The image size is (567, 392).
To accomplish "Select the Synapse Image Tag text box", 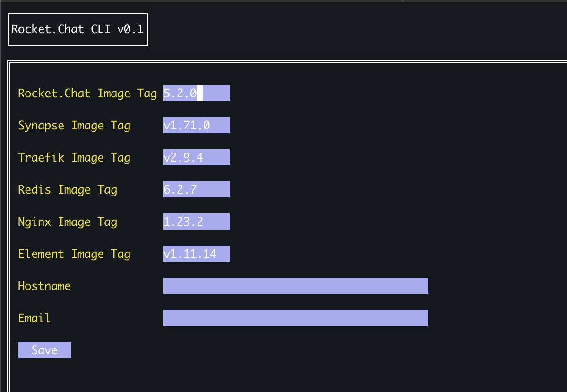I will point(196,125).
